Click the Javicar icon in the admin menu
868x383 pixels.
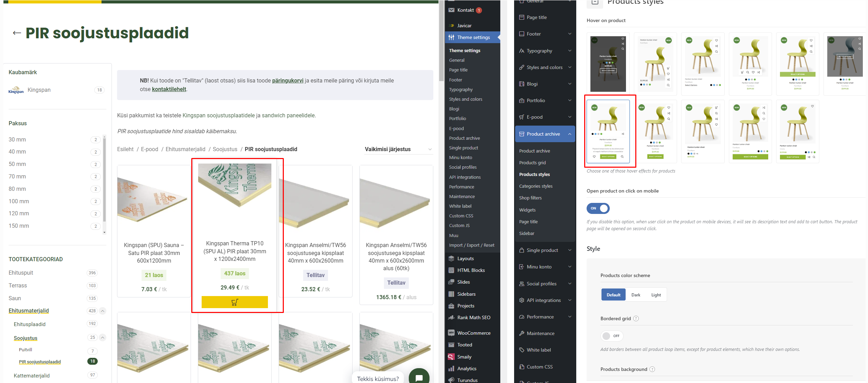coord(451,26)
